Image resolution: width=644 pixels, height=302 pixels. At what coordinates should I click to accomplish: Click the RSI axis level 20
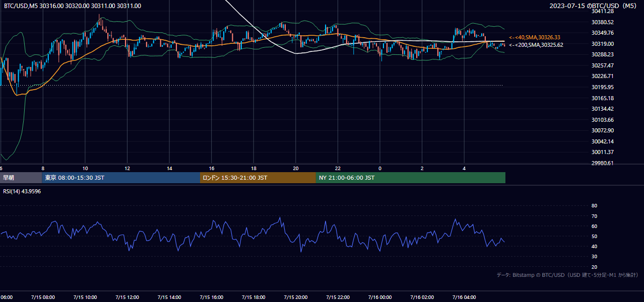pyautogui.click(x=594, y=267)
